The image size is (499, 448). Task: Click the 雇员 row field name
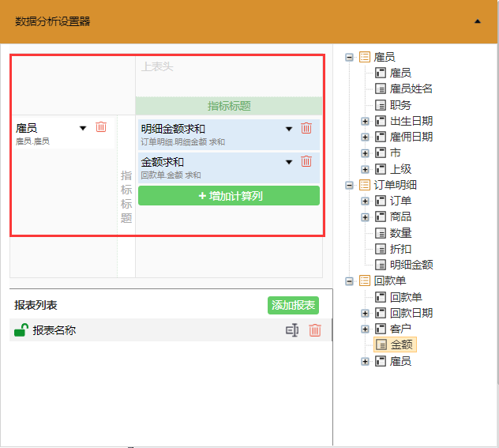(26, 128)
